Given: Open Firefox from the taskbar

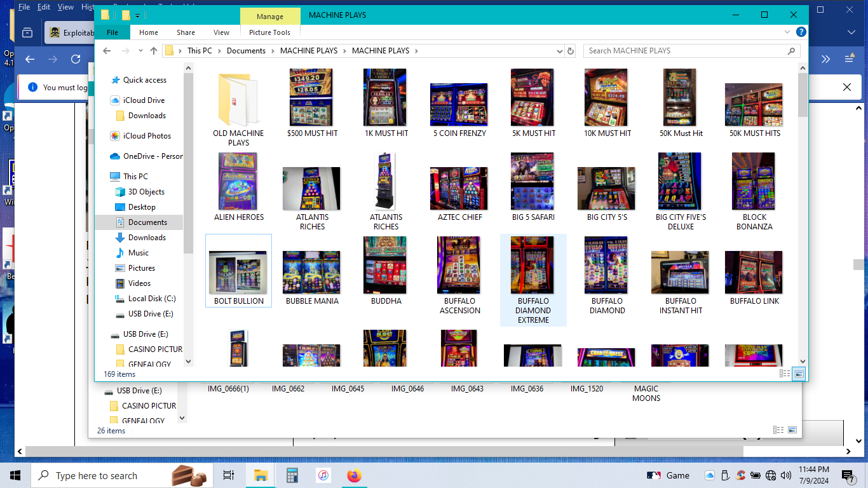Looking at the screenshot, I should pyautogui.click(x=354, y=475).
